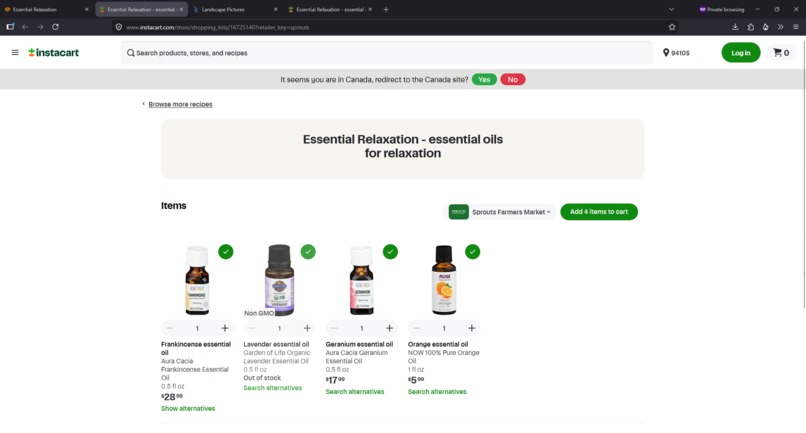
Task: Increase Frankincense essential oil quantity
Action: [x=225, y=328]
